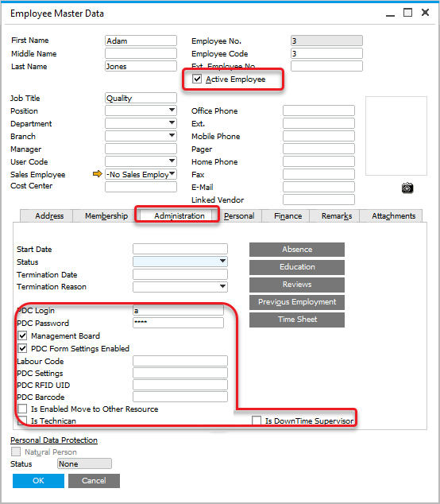The image size is (440, 504).
Task: Click the Job Title field showing Quality
Action: [141, 98]
